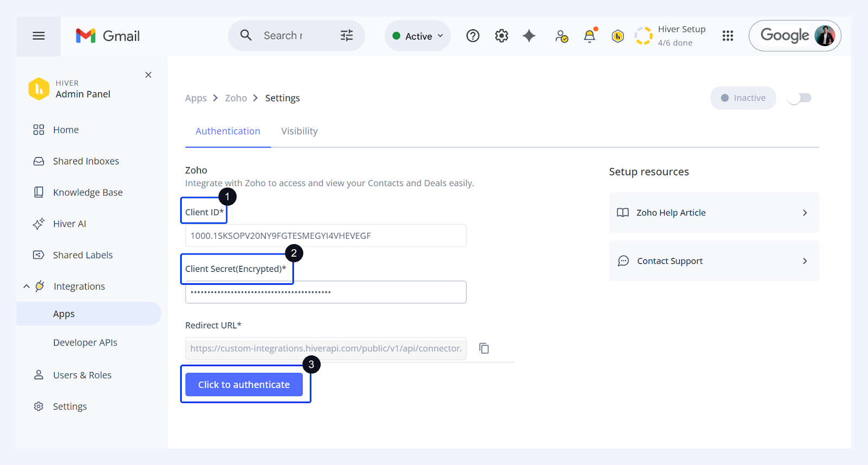The height and width of the screenshot is (465, 868).
Task: Open Shared Labels in sidebar
Action: [83, 255]
